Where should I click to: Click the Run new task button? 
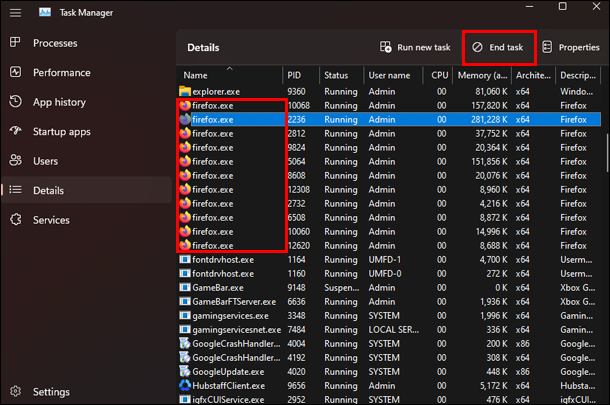[x=415, y=47]
